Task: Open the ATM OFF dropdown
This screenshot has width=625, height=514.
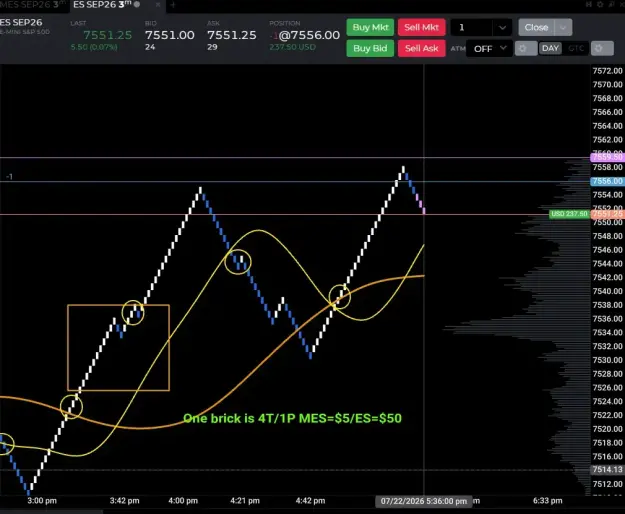Action: pos(489,49)
